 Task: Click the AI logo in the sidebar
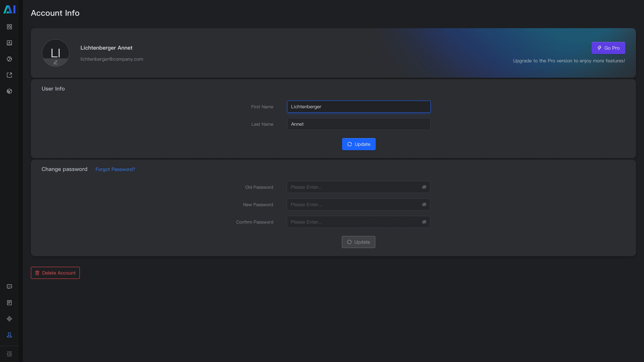(x=9, y=10)
